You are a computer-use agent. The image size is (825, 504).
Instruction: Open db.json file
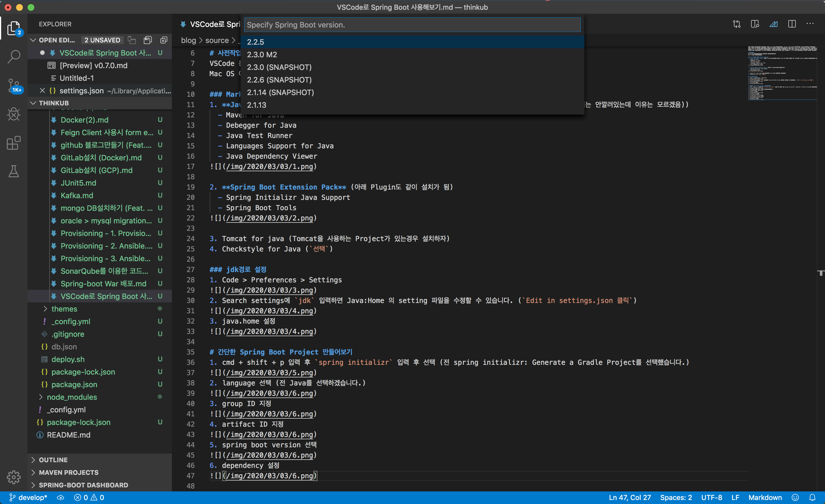(100, 347)
